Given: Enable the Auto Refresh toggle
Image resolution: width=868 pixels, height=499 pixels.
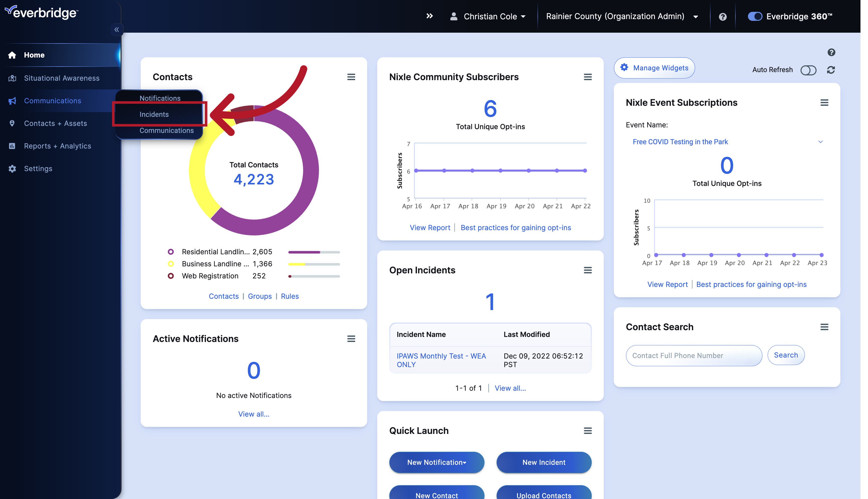Looking at the screenshot, I should click(808, 70).
